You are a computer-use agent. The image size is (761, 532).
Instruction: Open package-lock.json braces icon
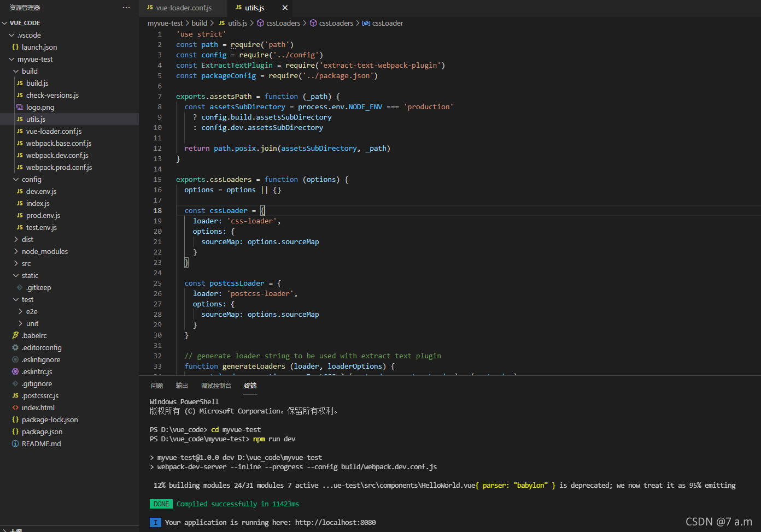(x=15, y=419)
